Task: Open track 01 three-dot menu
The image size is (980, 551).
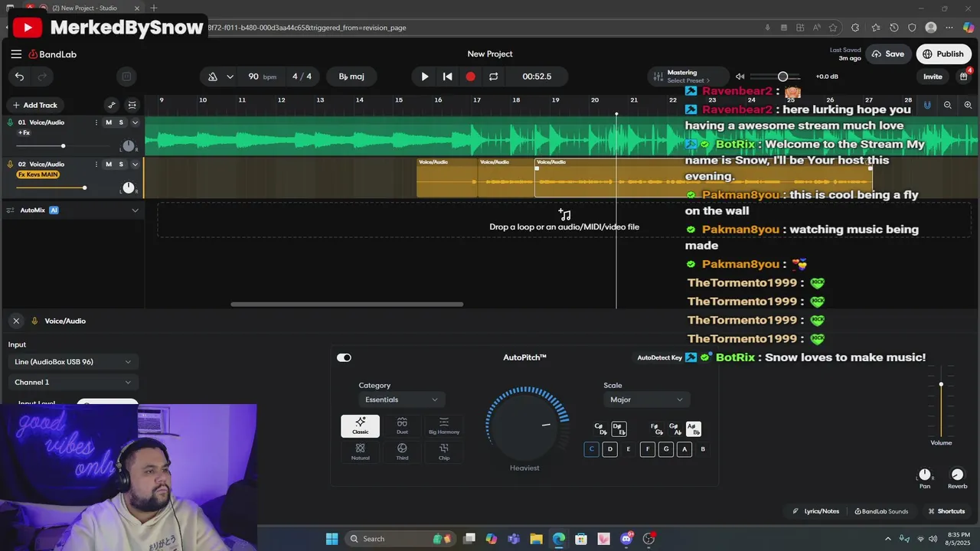Action: pos(97,122)
